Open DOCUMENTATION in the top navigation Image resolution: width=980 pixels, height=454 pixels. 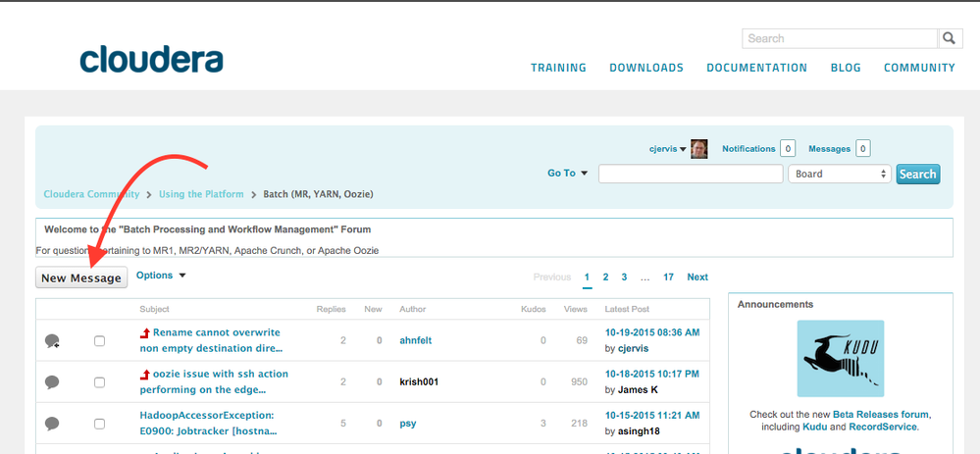click(757, 68)
